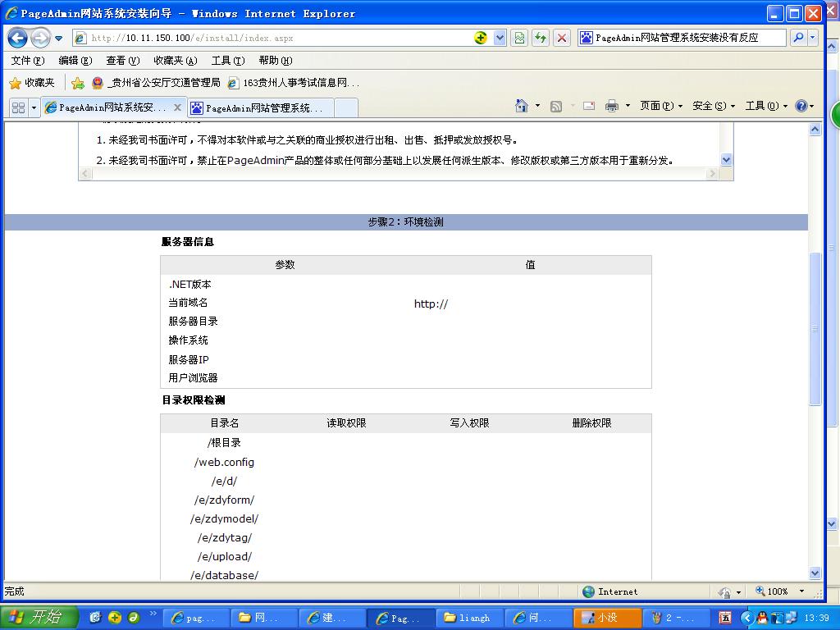
Task: Click the license box scroll right arrow
Action: pyautogui.click(x=711, y=174)
